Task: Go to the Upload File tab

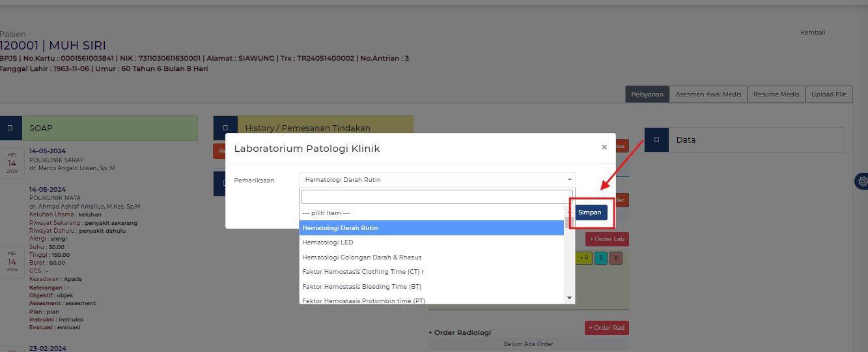Action: pyautogui.click(x=828, y=94)
